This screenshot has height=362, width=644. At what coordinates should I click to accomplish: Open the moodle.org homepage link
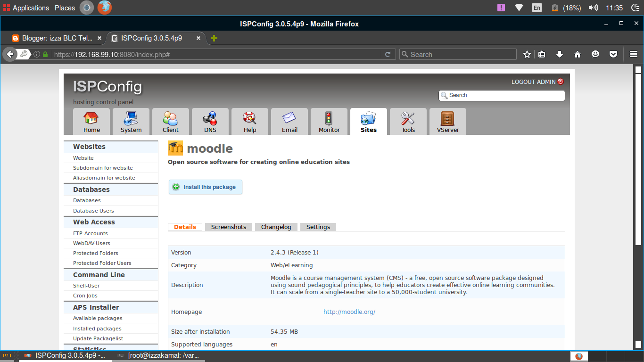[x=349, y=312]
